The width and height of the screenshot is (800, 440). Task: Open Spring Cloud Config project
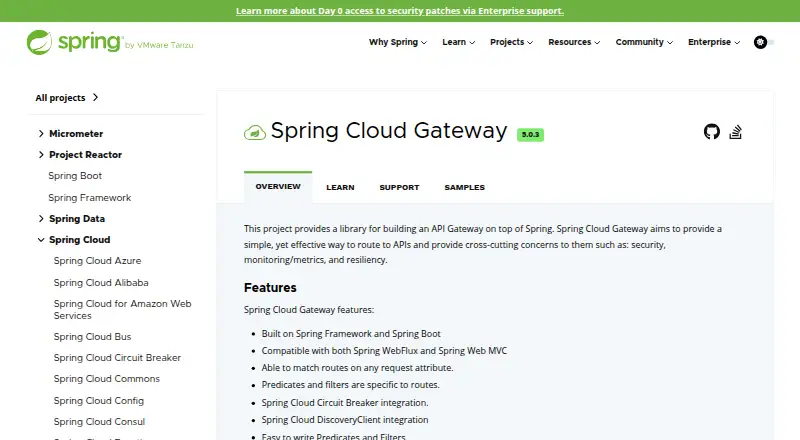click(x=99, y=401)
